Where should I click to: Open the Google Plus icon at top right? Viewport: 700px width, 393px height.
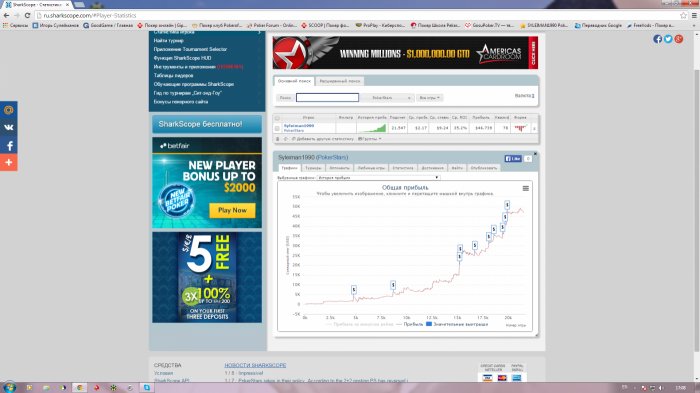(679, 39)
